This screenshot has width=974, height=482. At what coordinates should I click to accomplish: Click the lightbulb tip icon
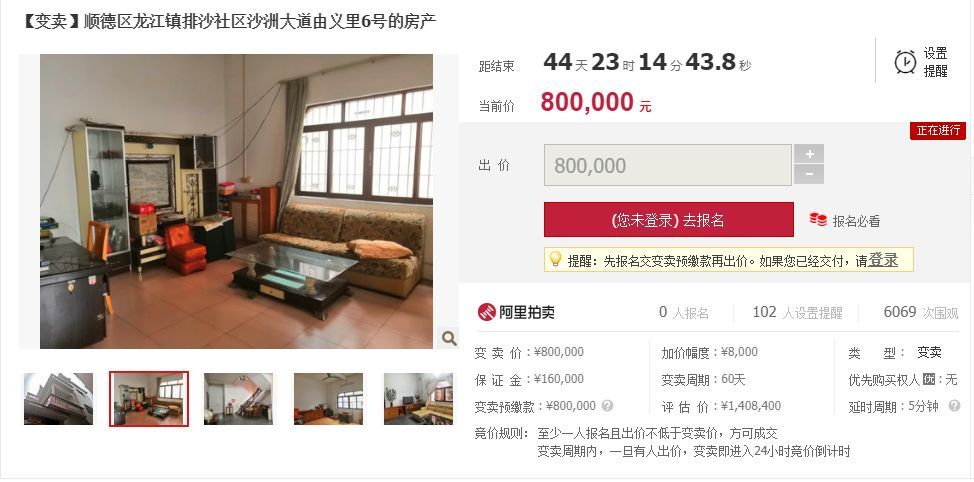[555, 259]
